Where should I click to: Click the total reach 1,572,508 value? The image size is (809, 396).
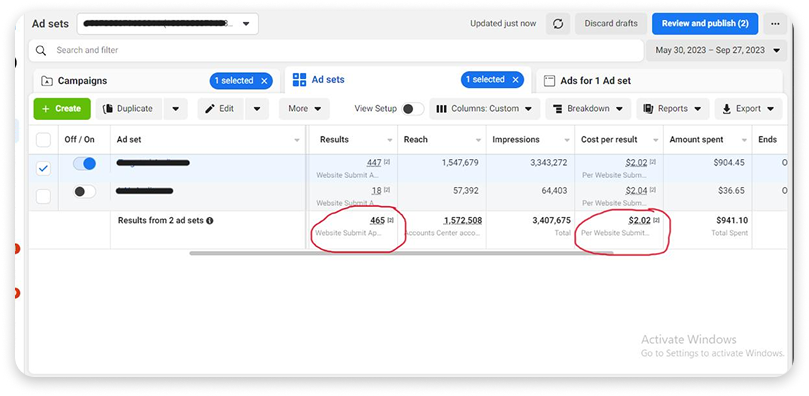463,221
